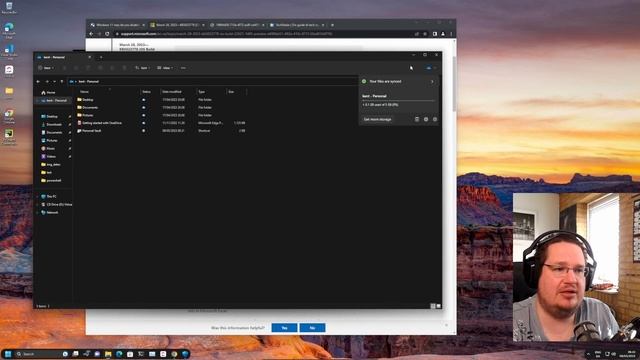Open the View layout dropdown
Image resolution: width=640 pixels, height=360 pixels.
165,68
